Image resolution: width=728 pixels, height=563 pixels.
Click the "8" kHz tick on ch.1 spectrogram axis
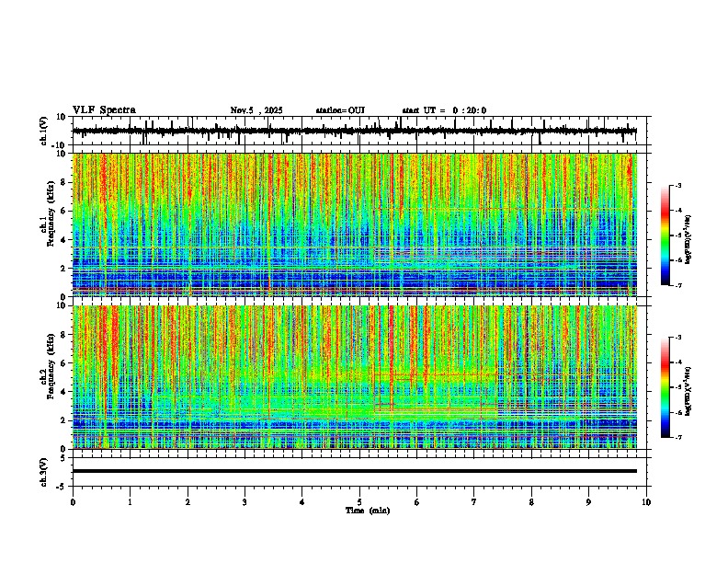64,182
